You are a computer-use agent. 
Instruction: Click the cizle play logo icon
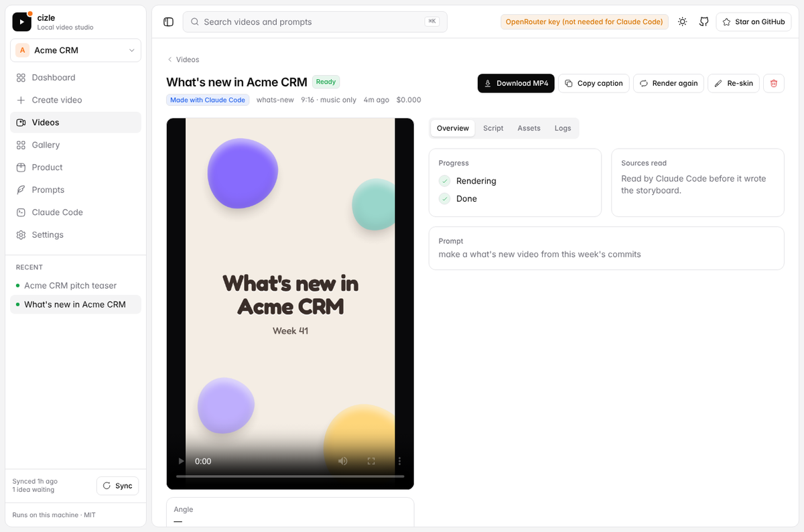(x=22, y=22)
